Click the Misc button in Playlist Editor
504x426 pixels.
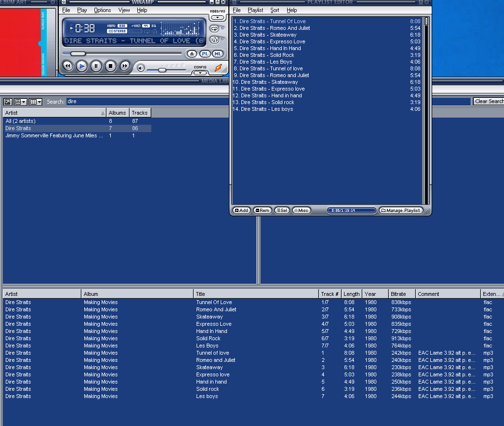coord(301,210)
